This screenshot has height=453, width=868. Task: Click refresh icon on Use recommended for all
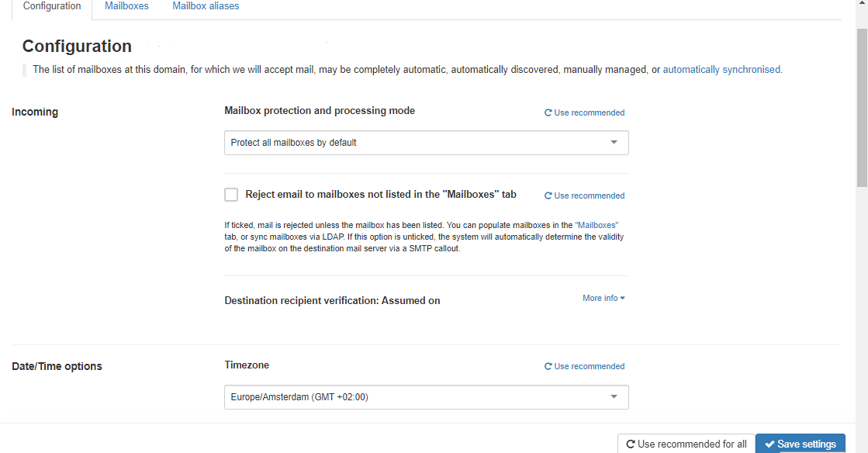click(x=631, y=444)
